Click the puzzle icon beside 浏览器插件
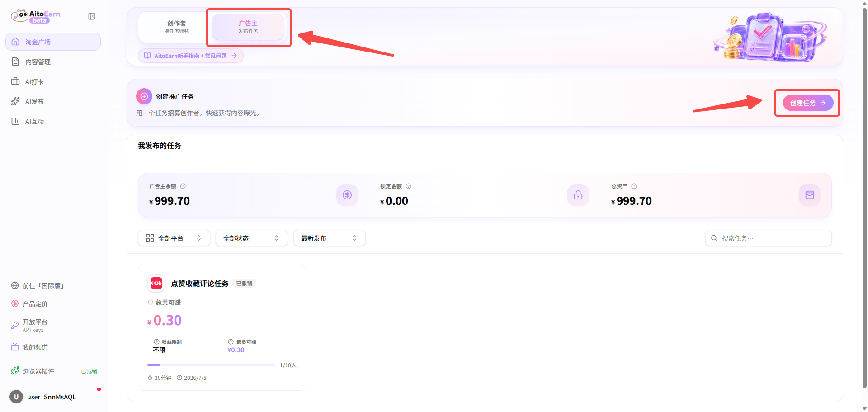Image resolution: width=868 pixels, height=412 pixels. point(15,371)
